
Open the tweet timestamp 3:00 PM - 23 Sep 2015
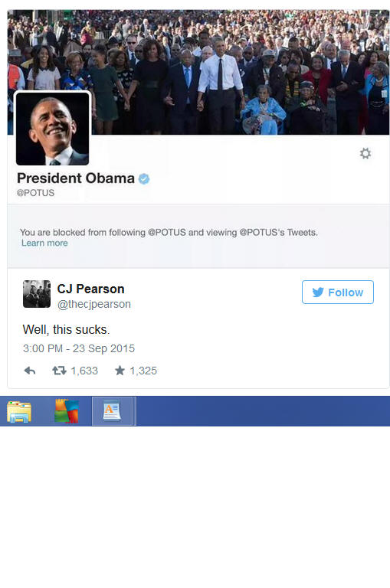78,348
